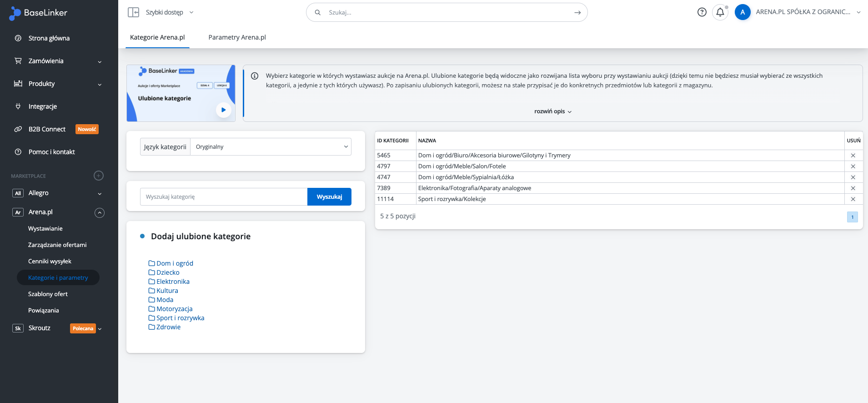Expand the Produkty menu chevron
The image size is (868, 403).
click(100, 85)
